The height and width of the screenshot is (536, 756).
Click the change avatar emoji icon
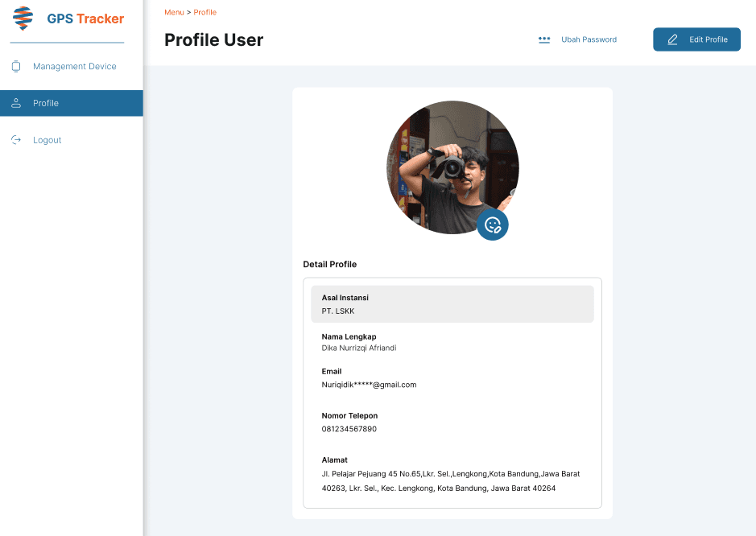tap(493, 225)
